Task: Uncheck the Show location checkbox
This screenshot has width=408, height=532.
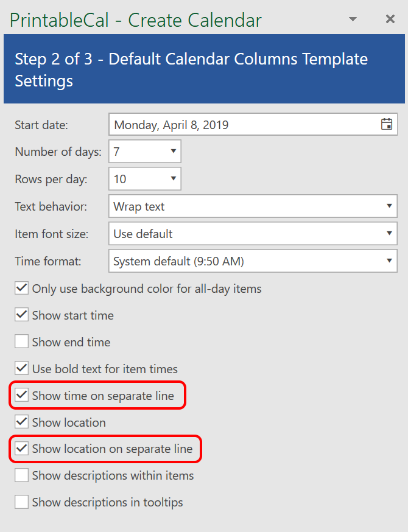Action: coord(22,422)
